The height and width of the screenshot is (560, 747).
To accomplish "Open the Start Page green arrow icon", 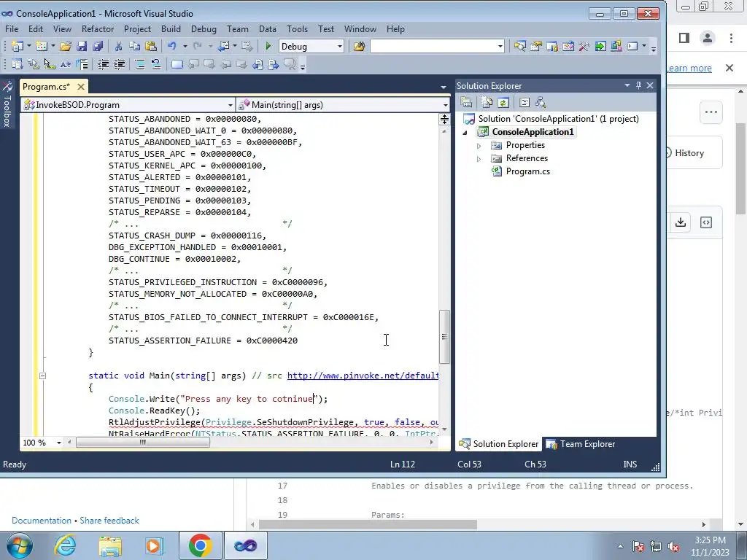I will (x=600, y=46).
